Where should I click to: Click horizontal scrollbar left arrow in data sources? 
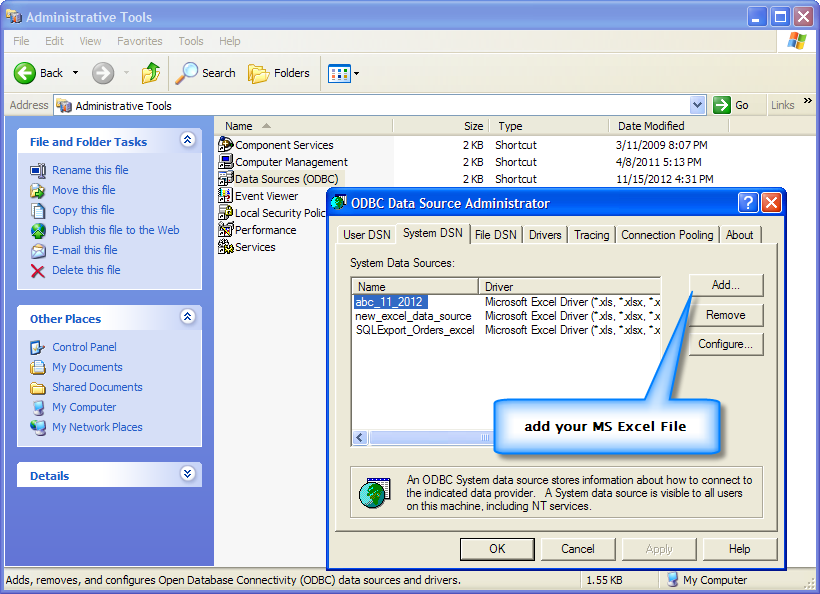(360, 437)
